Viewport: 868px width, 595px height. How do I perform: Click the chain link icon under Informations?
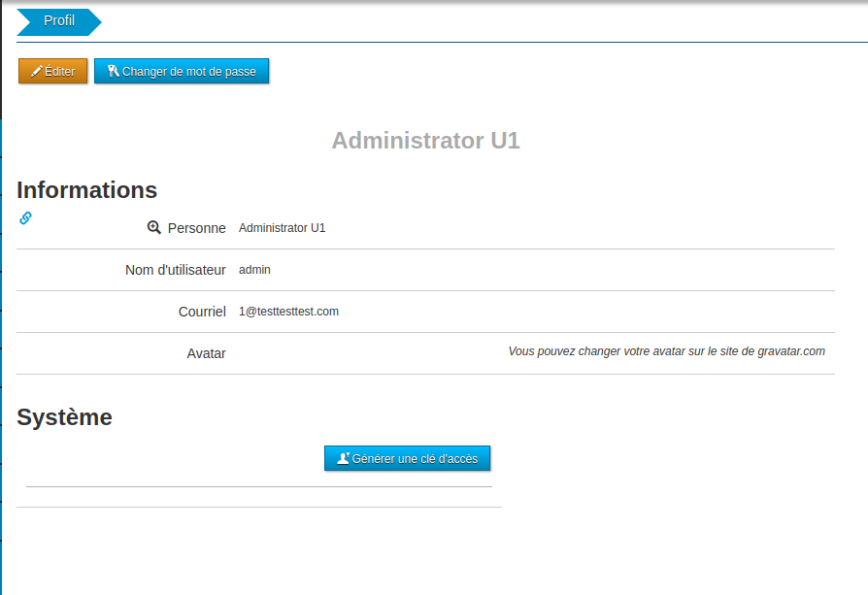click(x=26, y=218)
